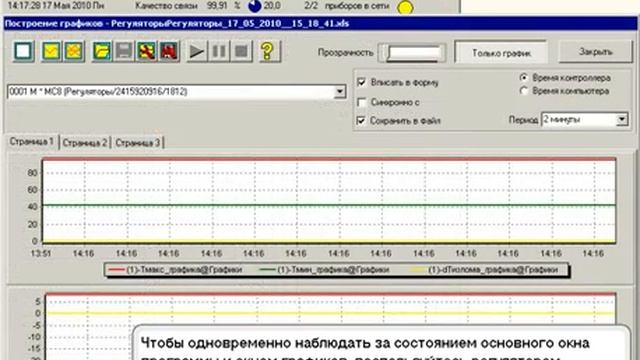The height and width of the screenshot is (360, 640).
Task: Stop graphing with the stop button
Action: click(x=241, y=51)
